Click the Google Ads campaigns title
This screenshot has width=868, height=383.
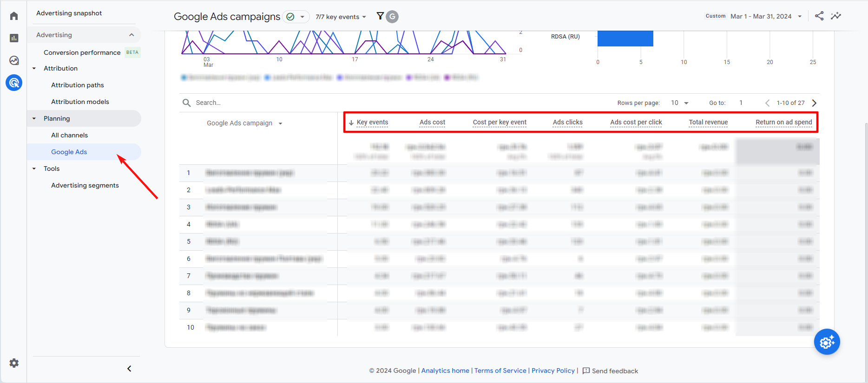227,17
